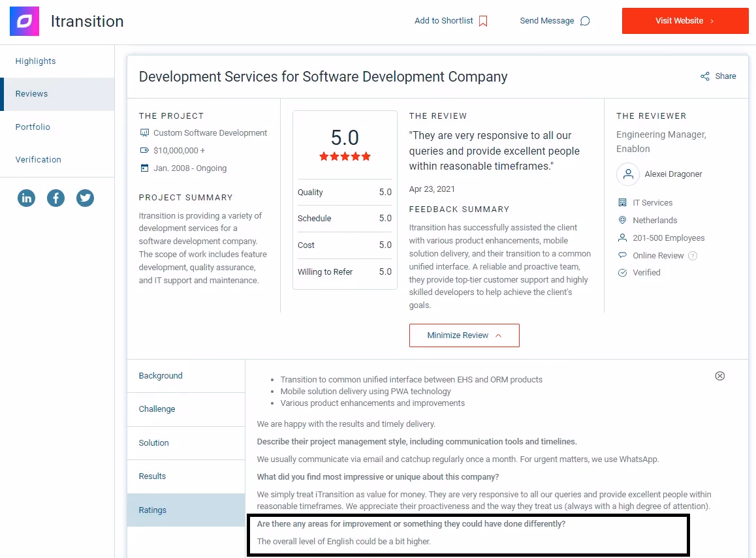The width and height of the screenshot is (756, 558).
Task: Select the Ratings tab
Action: 186,510
